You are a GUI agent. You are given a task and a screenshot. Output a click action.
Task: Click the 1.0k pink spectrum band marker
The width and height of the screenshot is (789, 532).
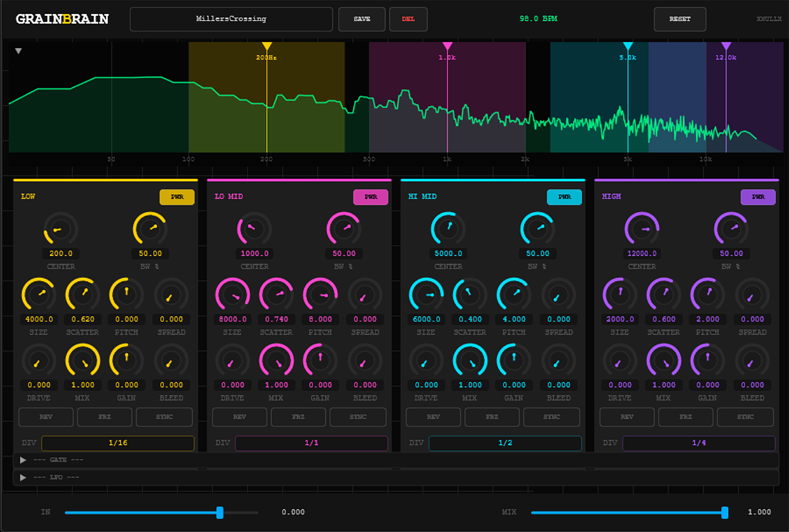click(447, 46)
